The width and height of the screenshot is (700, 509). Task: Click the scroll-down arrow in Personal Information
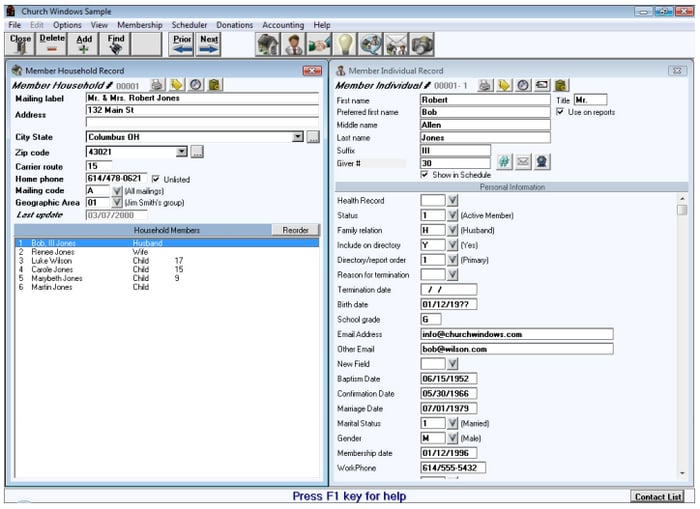[682, 473]
